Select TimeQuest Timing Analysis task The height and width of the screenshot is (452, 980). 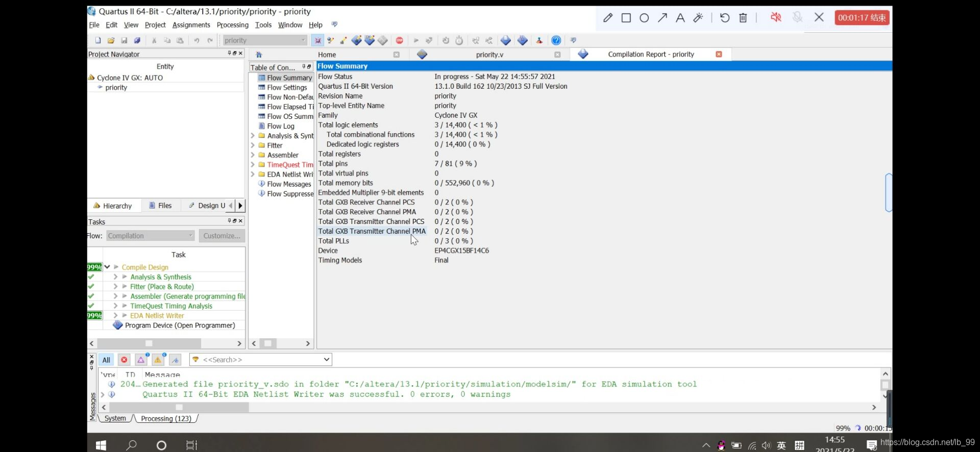pos(171,306)
